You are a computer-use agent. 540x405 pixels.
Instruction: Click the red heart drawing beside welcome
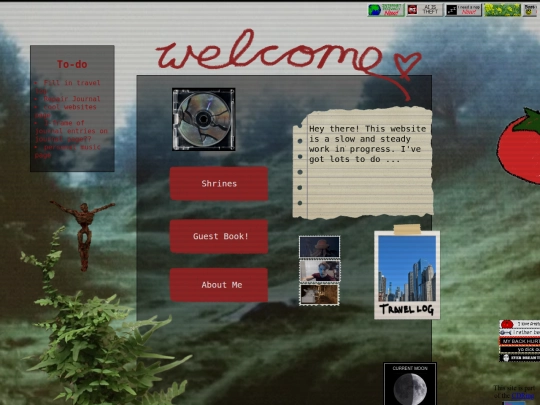(x=407, y=65)
